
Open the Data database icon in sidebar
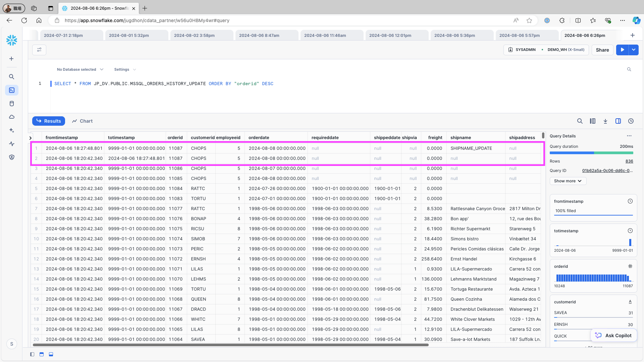point(12,104)
